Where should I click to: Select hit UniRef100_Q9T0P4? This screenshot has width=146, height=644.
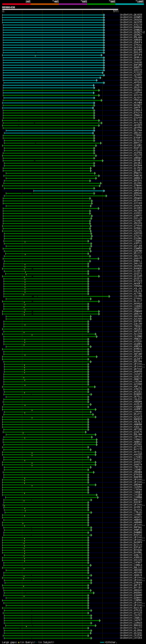pyautogui.click(x=131, y=55)
